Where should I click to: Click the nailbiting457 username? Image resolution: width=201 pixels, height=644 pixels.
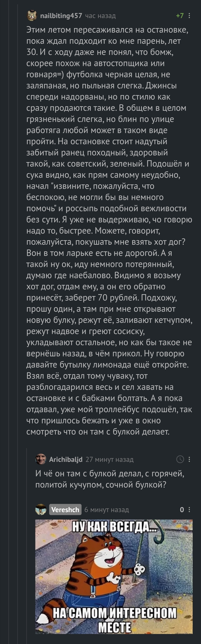61,16
